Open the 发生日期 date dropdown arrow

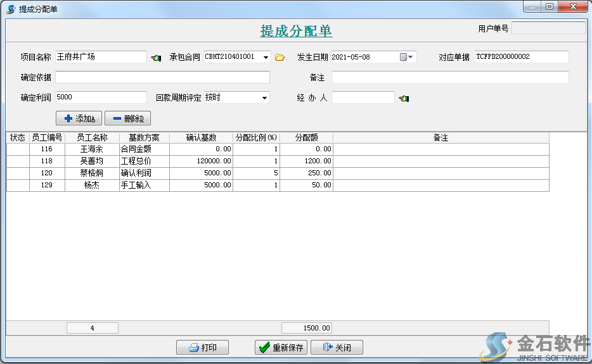(411, 57)
